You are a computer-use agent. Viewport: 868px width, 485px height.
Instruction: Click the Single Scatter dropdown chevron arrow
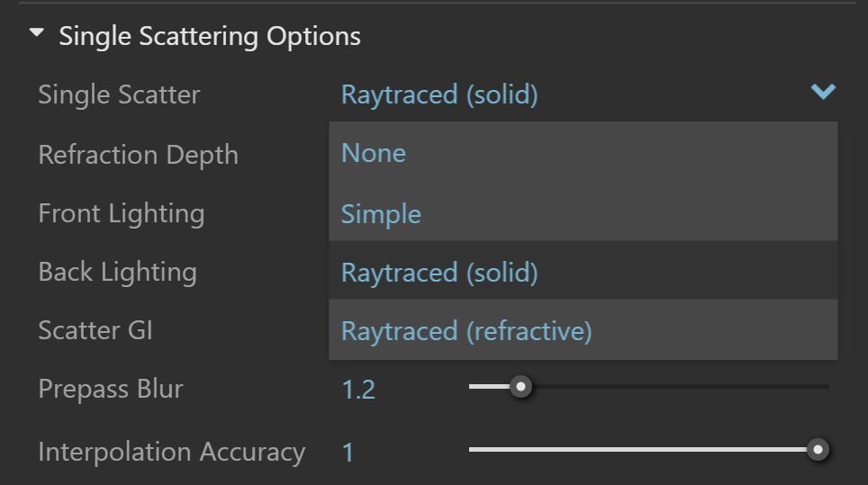click(x=823, y=92)
